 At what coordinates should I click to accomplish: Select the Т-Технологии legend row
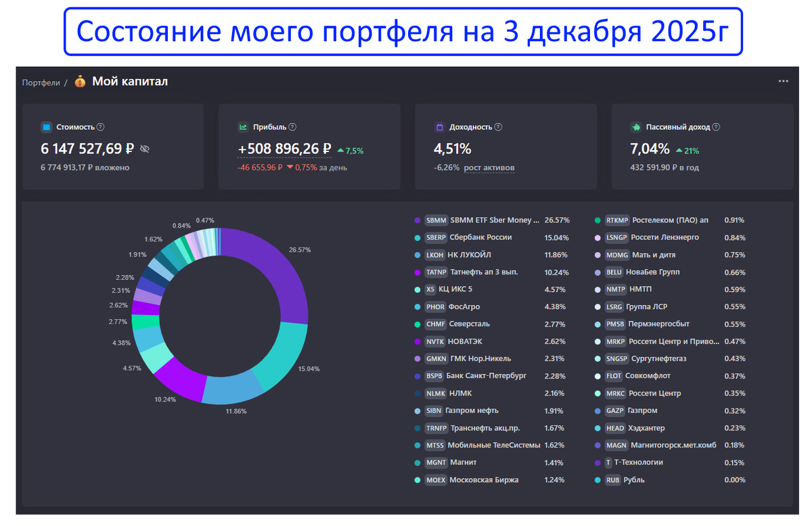point(671,462)
